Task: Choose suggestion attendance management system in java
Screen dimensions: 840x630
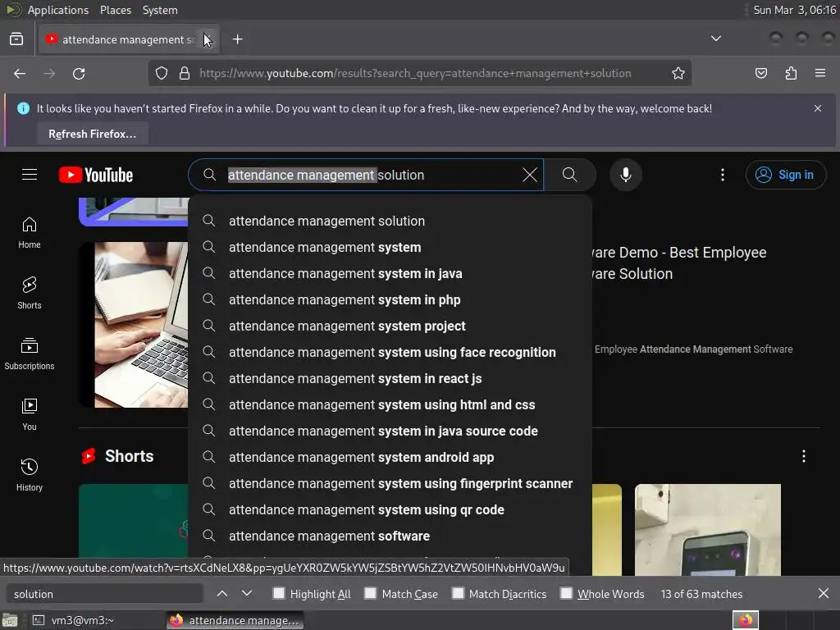Action: [390, 273]
